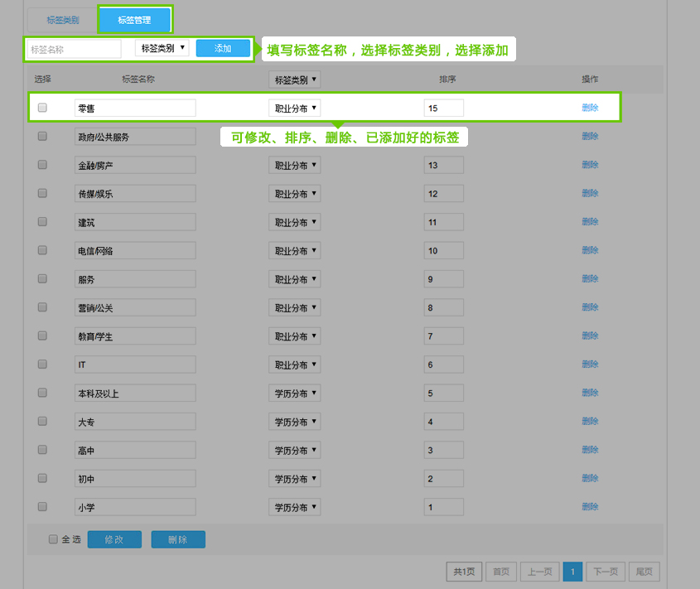Click 上一页 pagination button
700x589 pixels.
[x=540, y=572]
